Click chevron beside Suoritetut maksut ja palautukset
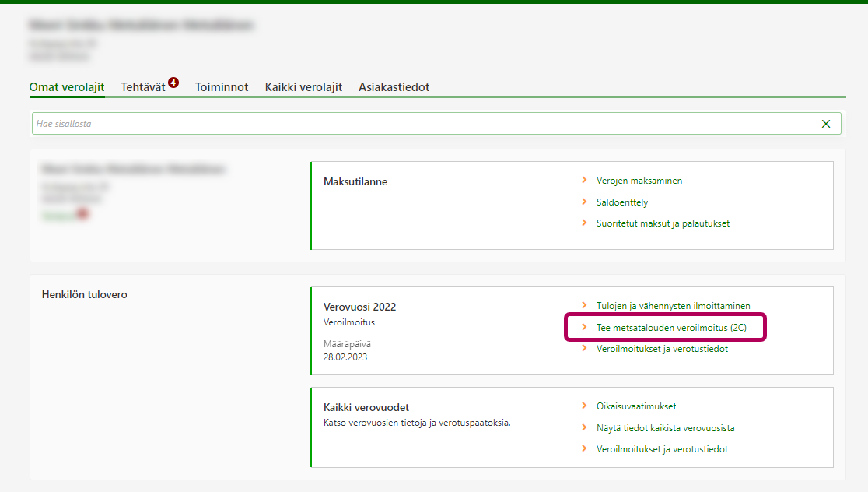The image size is (868, 492). [584, 223]
